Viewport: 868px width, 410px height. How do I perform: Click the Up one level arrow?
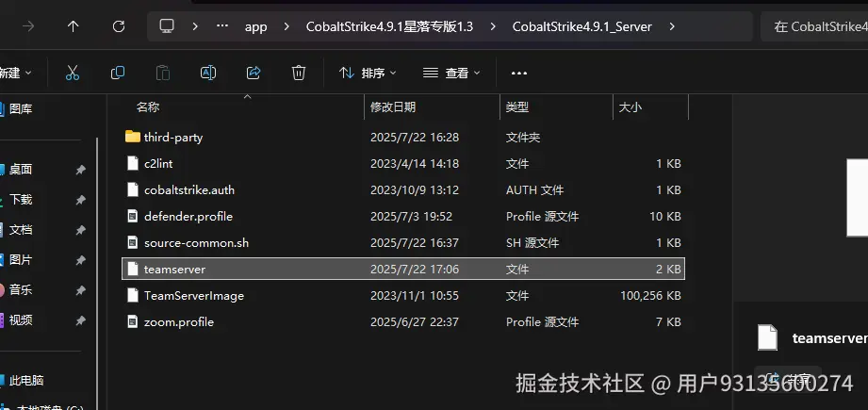(74, 26)
